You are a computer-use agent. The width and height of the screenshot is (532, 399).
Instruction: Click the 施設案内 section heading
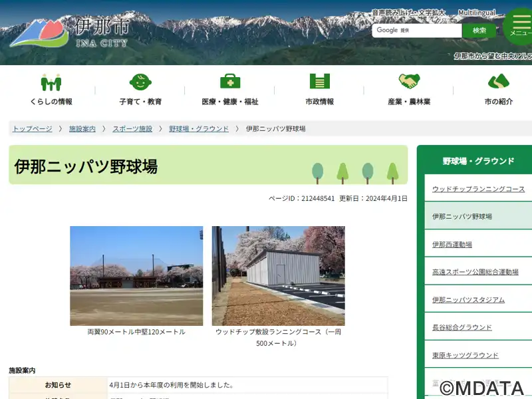(22, 370)
